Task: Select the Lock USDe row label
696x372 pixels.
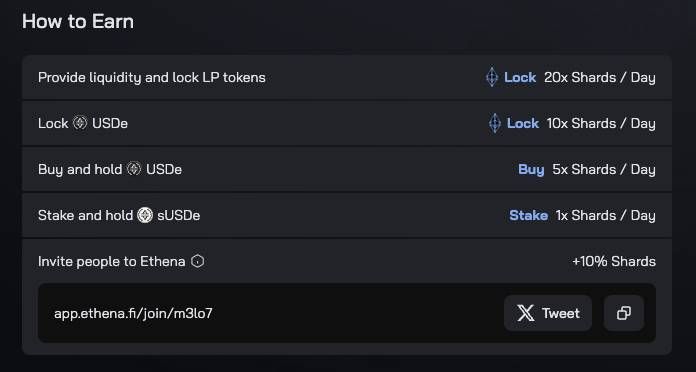Action: click(x=83, y=123)
